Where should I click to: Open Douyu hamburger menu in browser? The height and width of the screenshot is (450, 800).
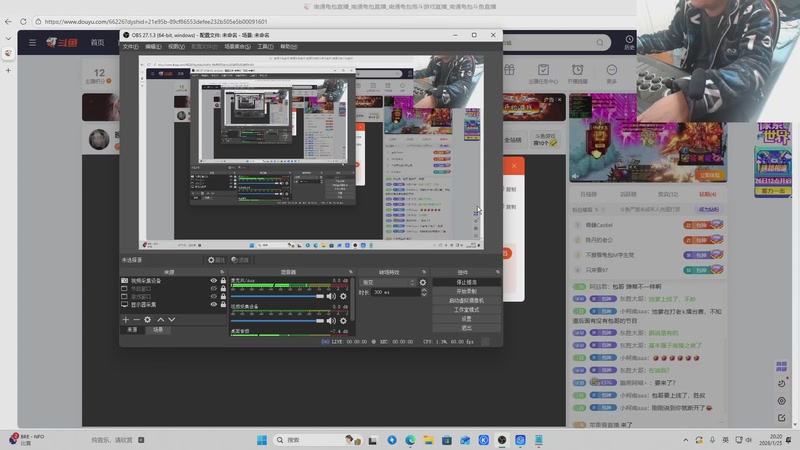[33, 42]
